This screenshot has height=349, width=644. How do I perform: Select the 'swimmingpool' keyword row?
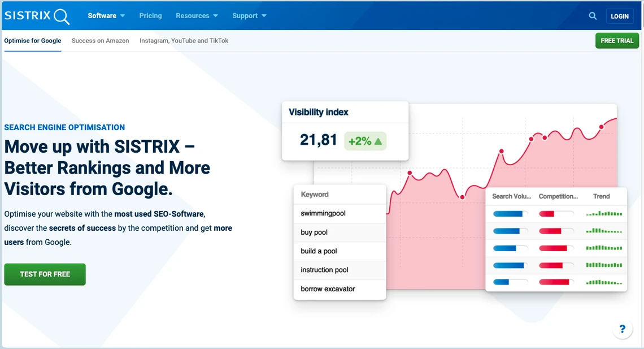340,213
